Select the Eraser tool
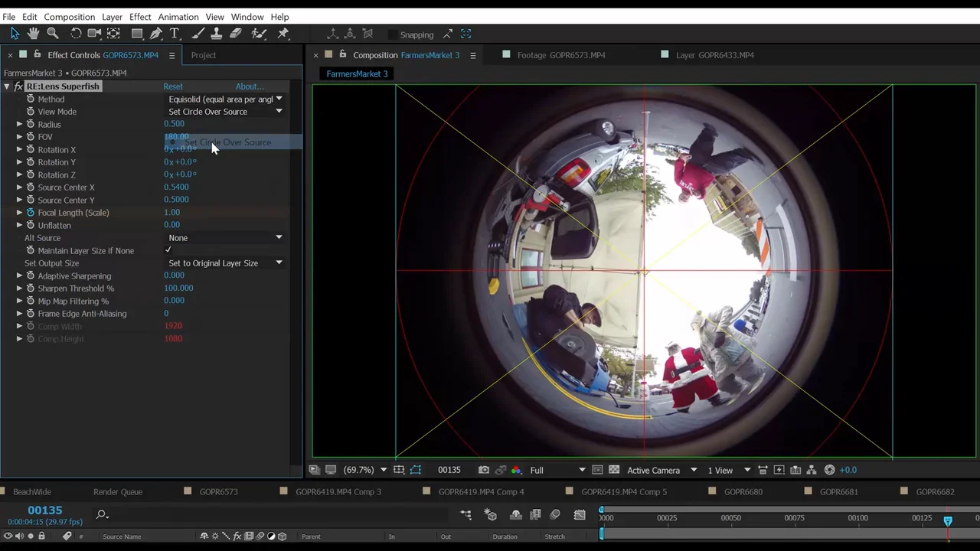This screenshot has width=980, height=551. (x=236, y=33)
